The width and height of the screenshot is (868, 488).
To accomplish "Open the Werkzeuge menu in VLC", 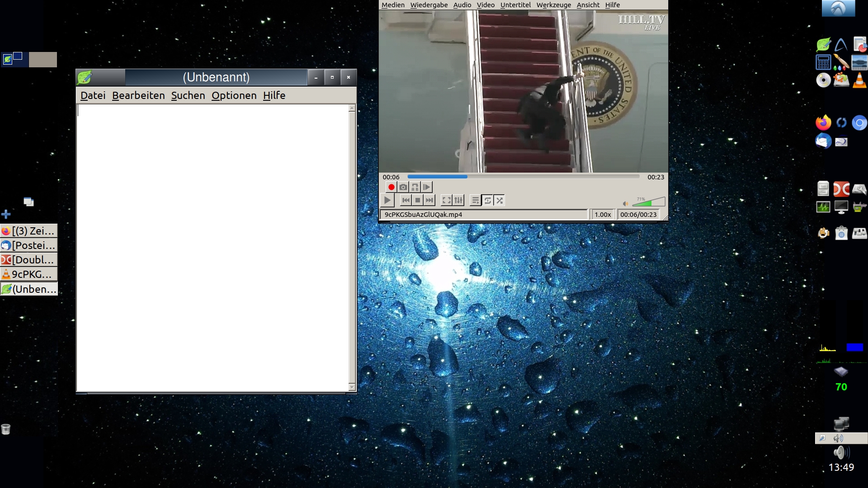I will 553,5.
